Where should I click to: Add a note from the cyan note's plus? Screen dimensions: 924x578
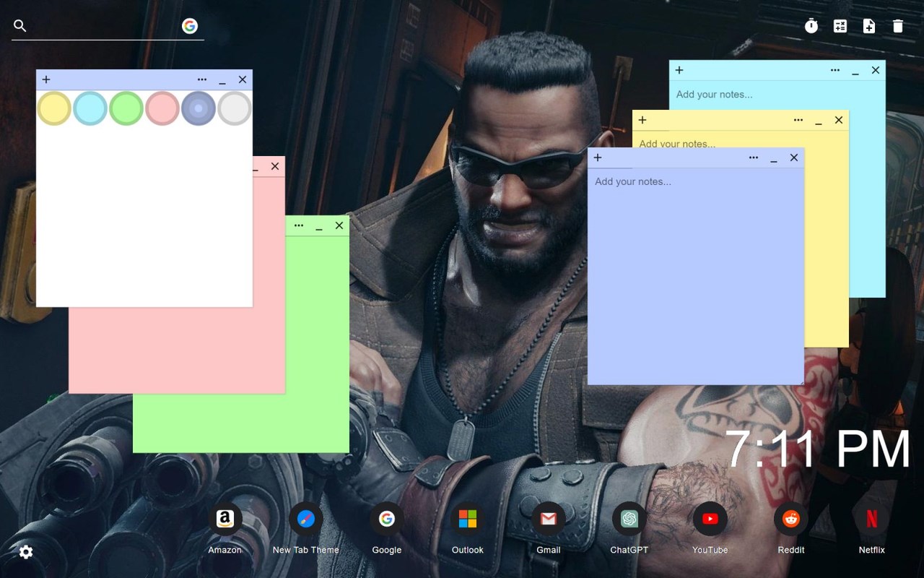679,70
